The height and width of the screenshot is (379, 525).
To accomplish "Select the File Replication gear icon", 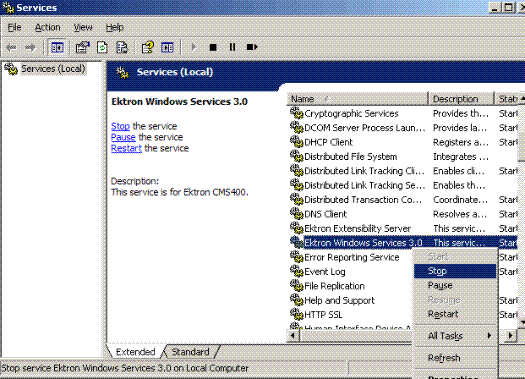I will coord(297,285).
